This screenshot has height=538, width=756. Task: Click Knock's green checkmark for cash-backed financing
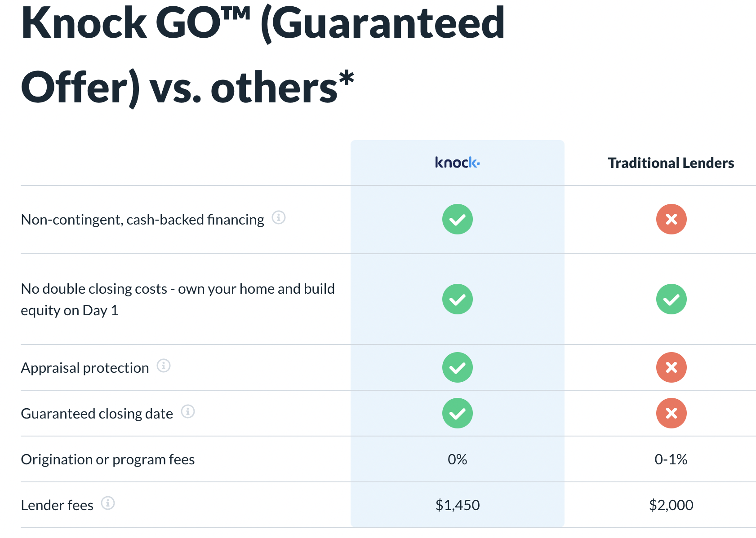point(457,219)
